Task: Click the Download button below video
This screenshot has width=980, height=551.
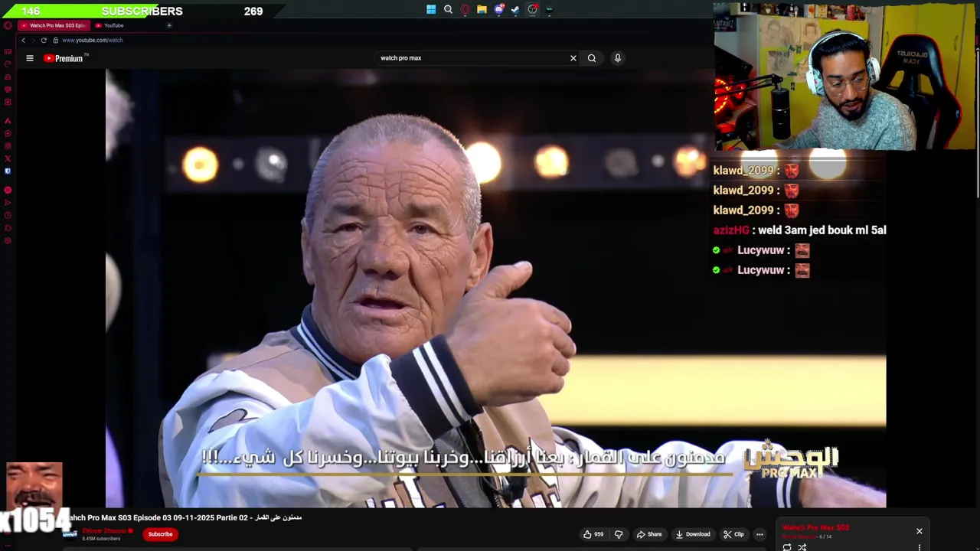Action: pos(693,534)
